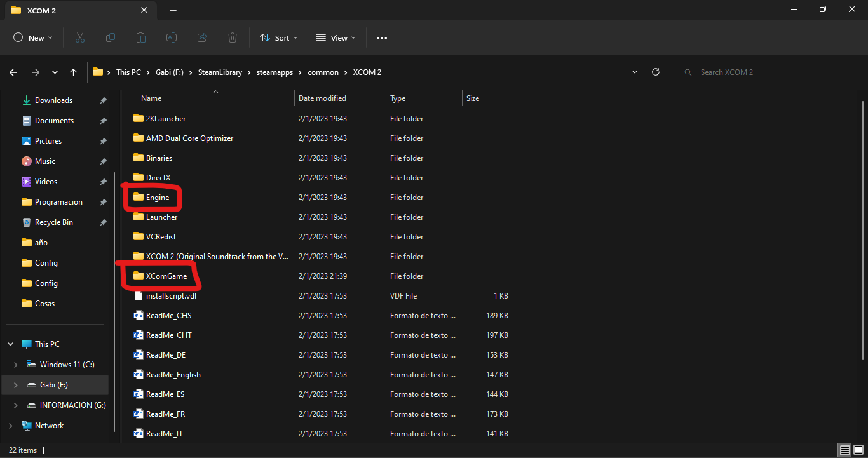Expand the INFORMACION (G:) drive node
The image size is (868, 458).
point(16,405)
